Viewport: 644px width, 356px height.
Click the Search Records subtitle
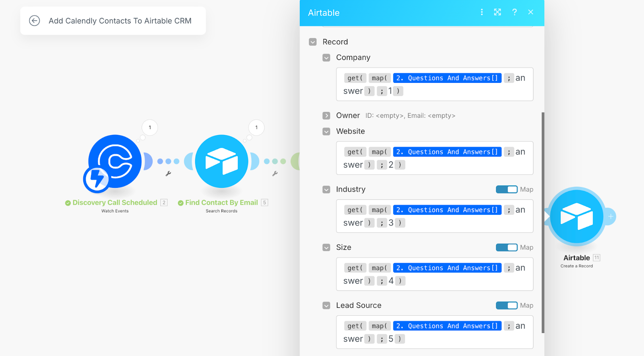[221, 211]
